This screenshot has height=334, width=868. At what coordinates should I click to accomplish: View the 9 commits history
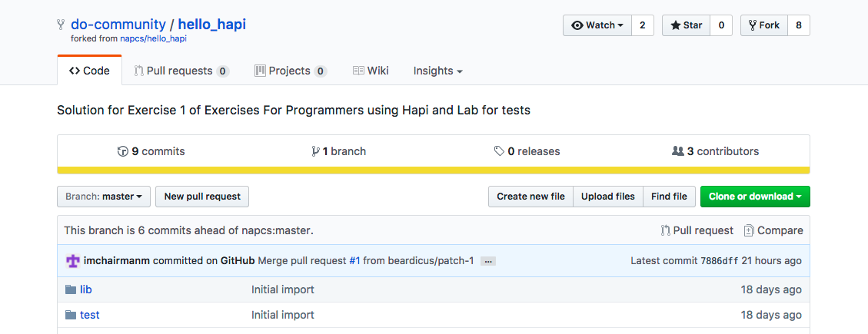coord(151,151)
